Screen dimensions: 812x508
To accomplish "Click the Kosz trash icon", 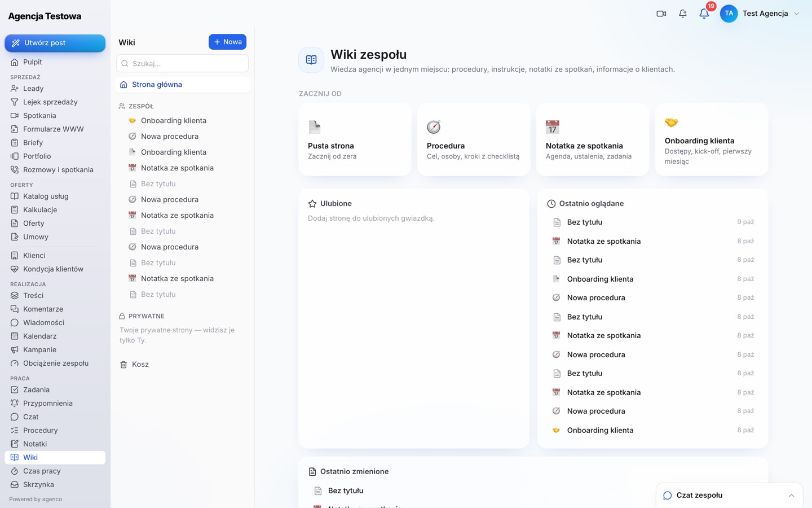I will 123,365.
